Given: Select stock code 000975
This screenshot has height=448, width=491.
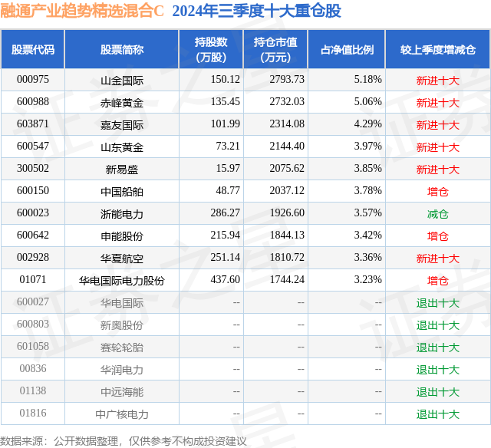Looking at the screenshot, I should click(33, 80).
